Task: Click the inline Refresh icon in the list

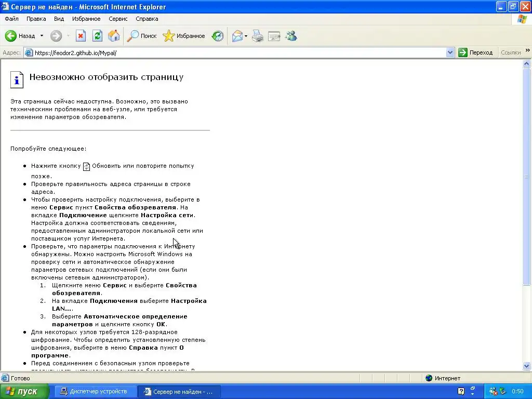Action: [x=87, y=167]
